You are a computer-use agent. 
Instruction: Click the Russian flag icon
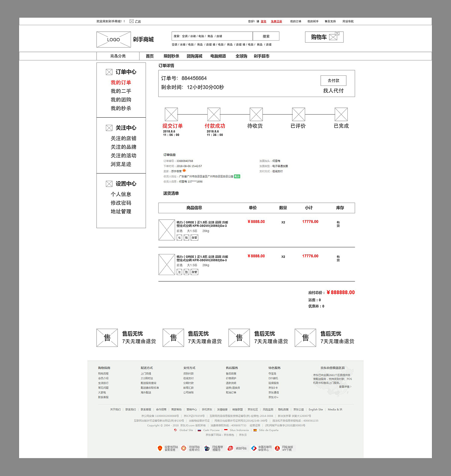[199, 430]
